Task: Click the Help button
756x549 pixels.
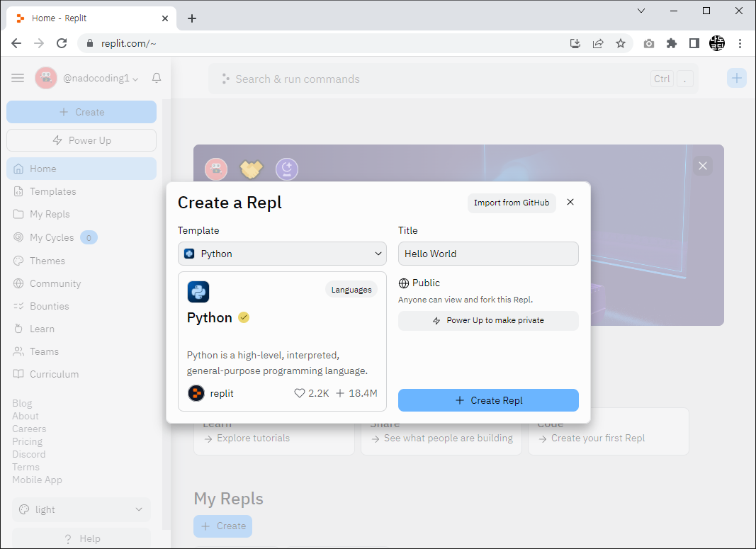Action: click(81, 538)
